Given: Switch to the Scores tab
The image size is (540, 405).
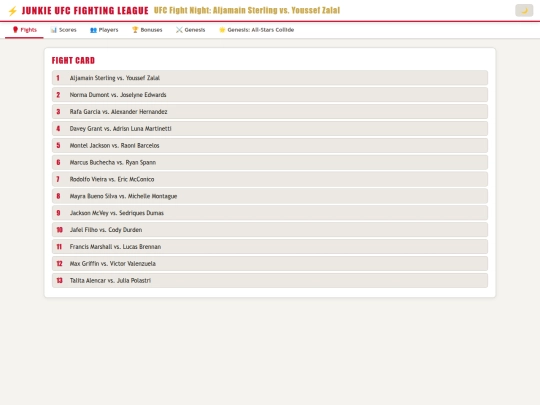Looking at the screenshot, I should (63, 30).
